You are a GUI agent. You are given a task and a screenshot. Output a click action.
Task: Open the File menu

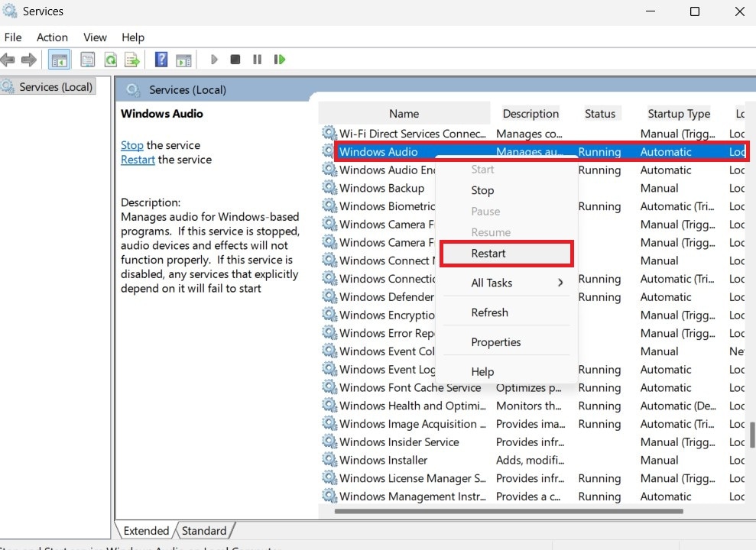13,37
